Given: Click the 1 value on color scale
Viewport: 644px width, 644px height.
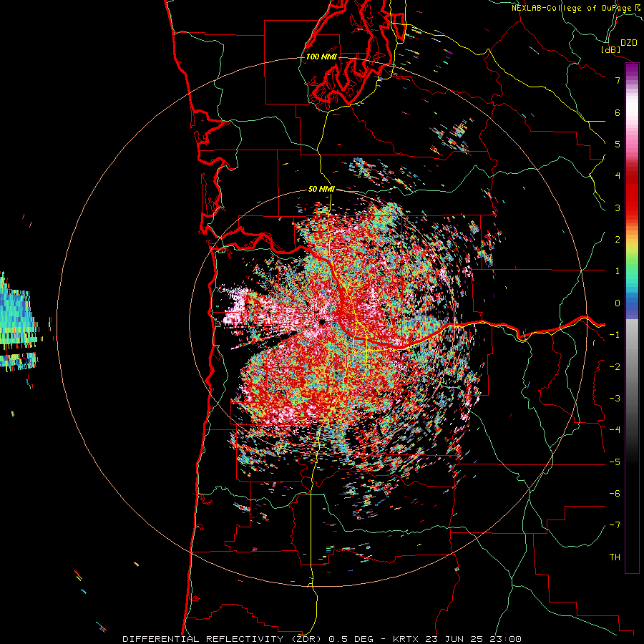Looking at the screenshot, I should click(x=618, y=271).
